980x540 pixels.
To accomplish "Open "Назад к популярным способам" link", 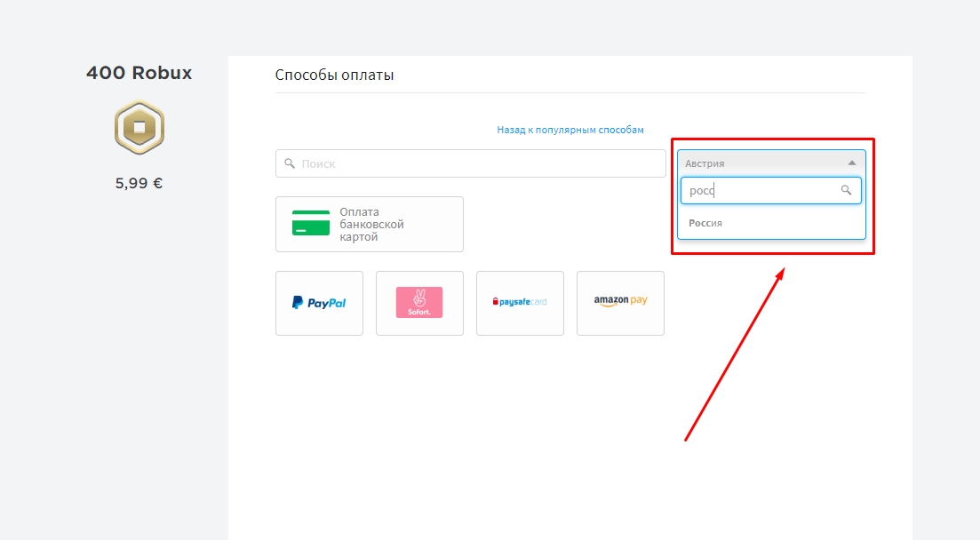I will pos(570,130).
